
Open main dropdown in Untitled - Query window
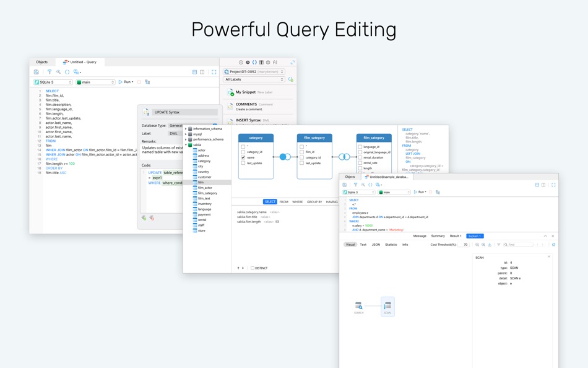[95, 82]
